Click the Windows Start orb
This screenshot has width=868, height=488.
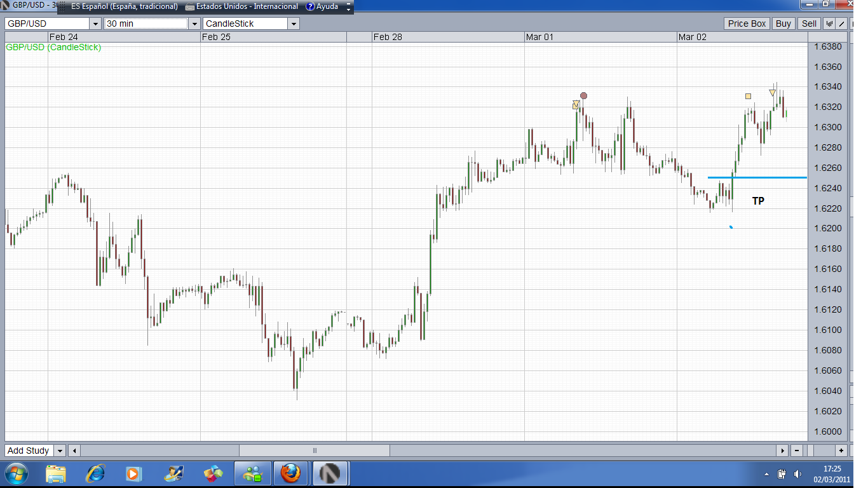(16, 473)
